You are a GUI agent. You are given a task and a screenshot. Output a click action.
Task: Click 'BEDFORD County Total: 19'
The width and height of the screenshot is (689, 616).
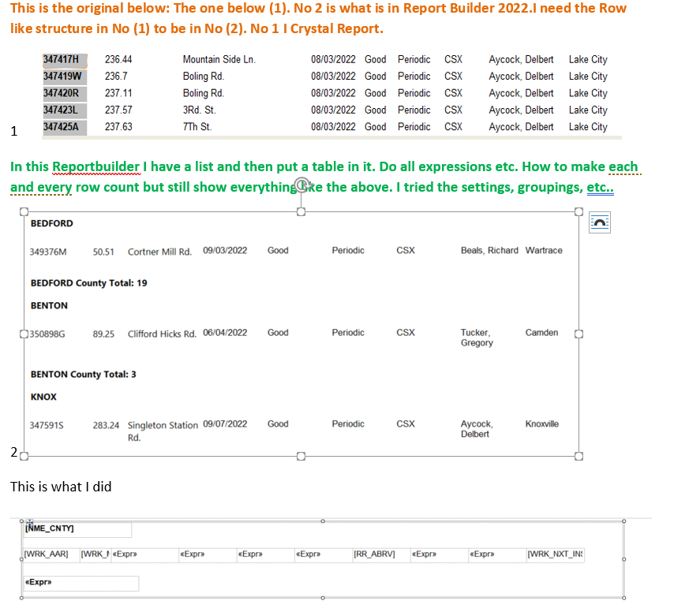click(x=88, y=283)
